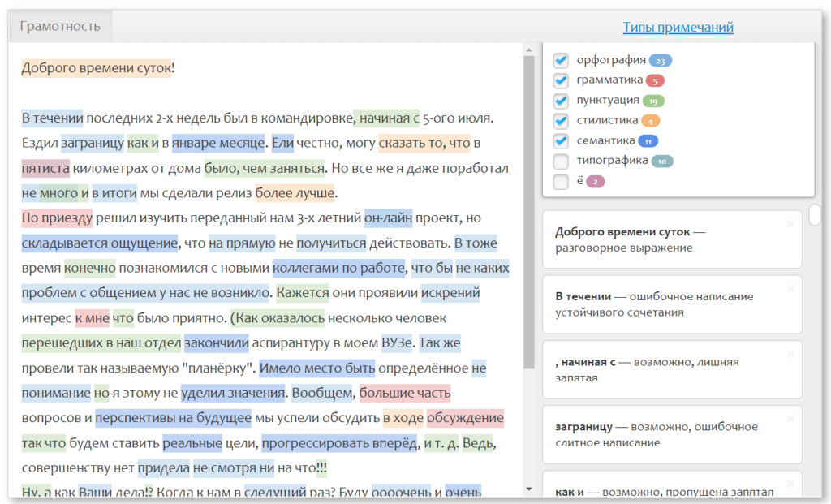Dismiss the "как и" missing comma note

(x=790, y=483)
